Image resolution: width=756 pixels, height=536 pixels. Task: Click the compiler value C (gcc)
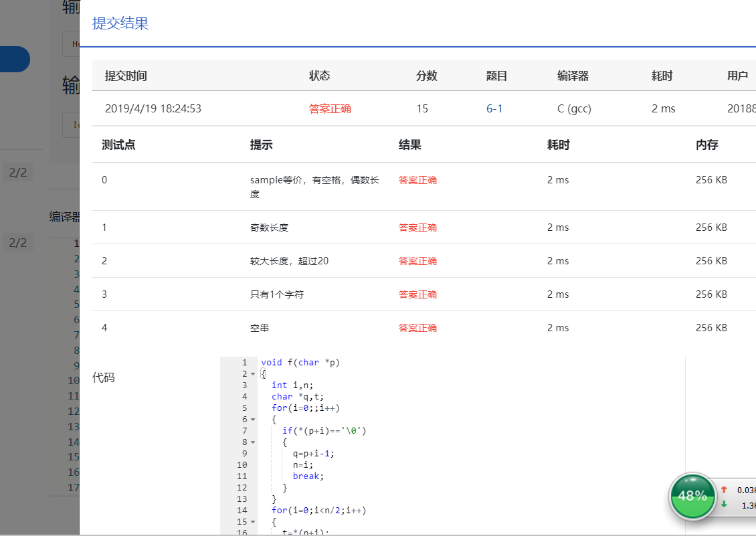574,108
